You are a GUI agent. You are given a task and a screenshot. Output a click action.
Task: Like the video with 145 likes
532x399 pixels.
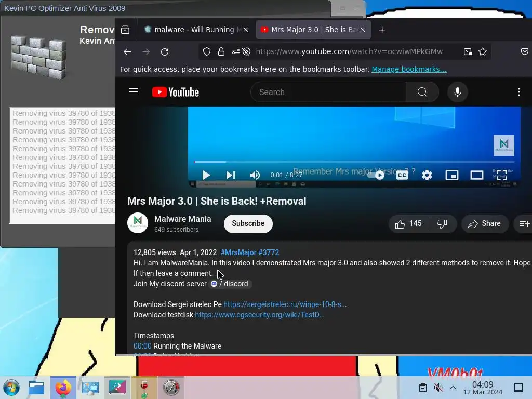(409, 223)
